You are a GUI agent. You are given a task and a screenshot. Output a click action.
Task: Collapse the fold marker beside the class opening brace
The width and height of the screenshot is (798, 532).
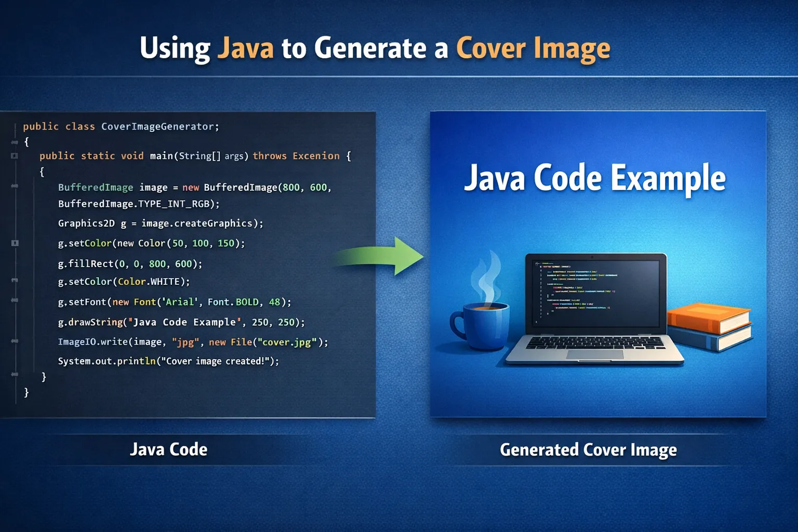[15, 142]
